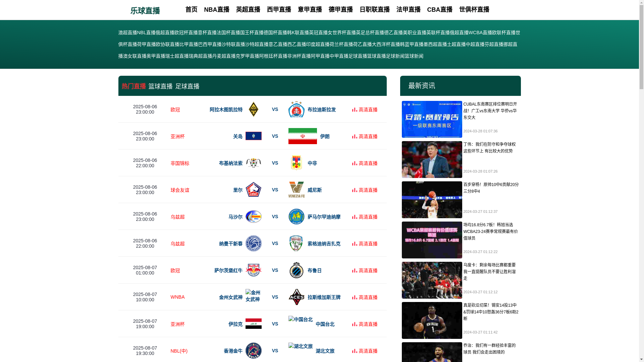644x362 pixels.
Task: Open 篮球新闻 category link
Action: pos(414,56)
